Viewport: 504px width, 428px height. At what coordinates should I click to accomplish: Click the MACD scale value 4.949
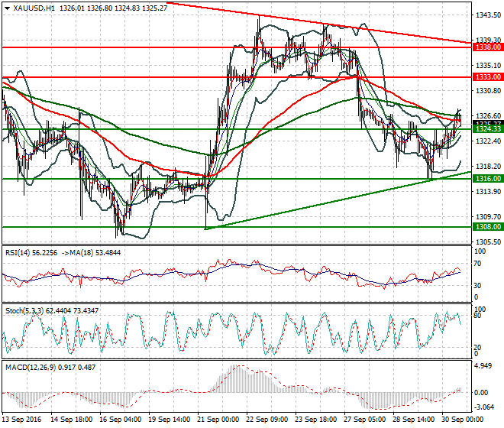(483, 366)
